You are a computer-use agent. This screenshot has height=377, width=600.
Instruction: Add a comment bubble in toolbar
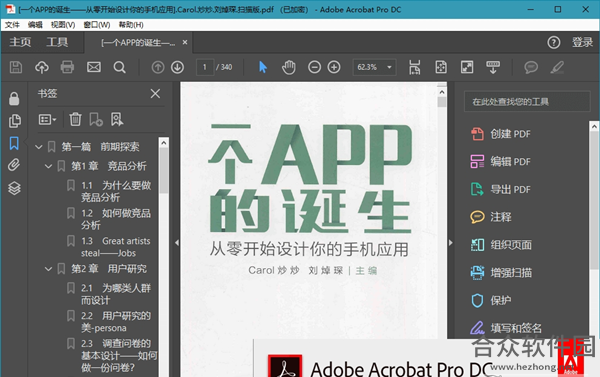pos(531,67)
